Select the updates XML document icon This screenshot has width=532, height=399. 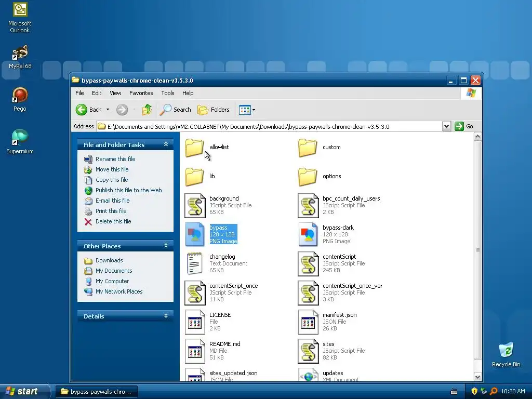point(309,375)
